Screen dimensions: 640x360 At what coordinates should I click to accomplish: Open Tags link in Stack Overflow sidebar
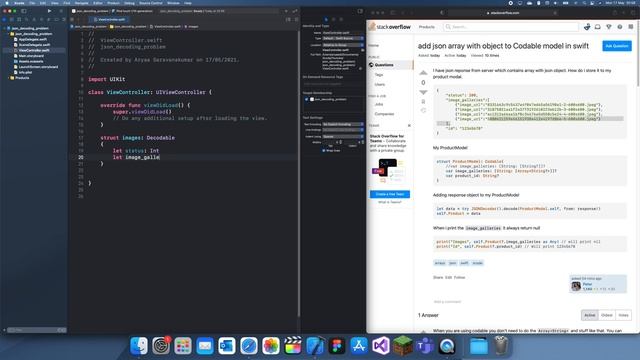pyautogui.click(x=379, y=75)
